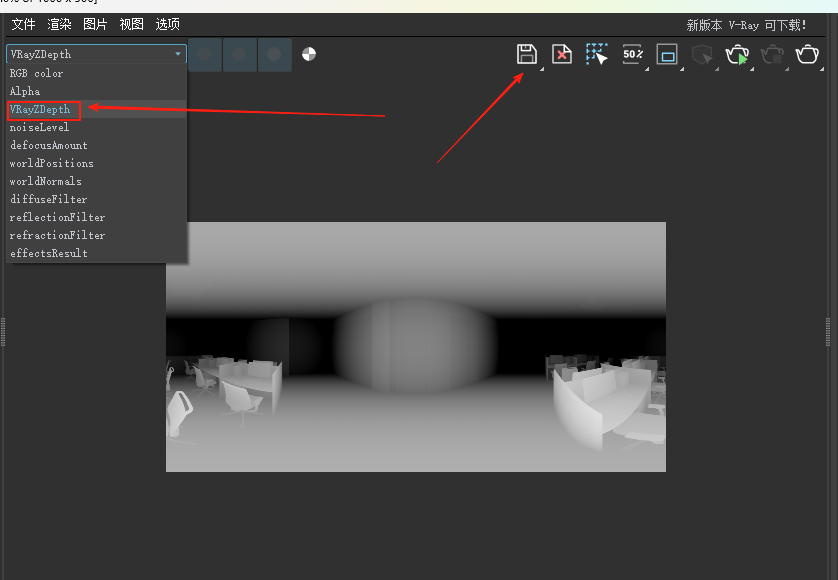Click the clear image icon with red X
This screenshot has width=838, height=580.
click(x=562, y=54)
